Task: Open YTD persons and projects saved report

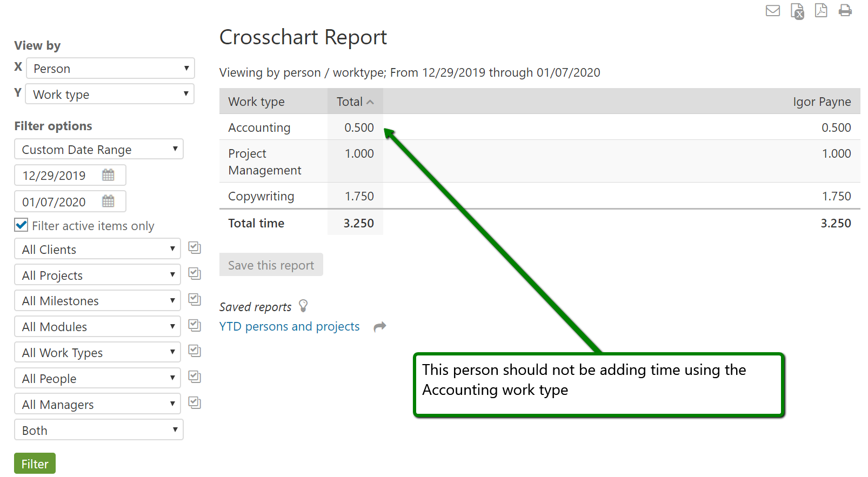Action: point(289,326)
